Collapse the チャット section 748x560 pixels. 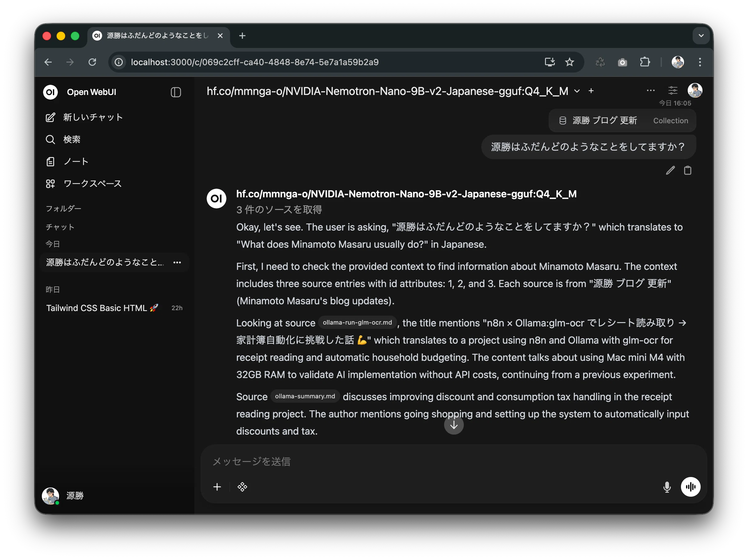click(60, 227)
